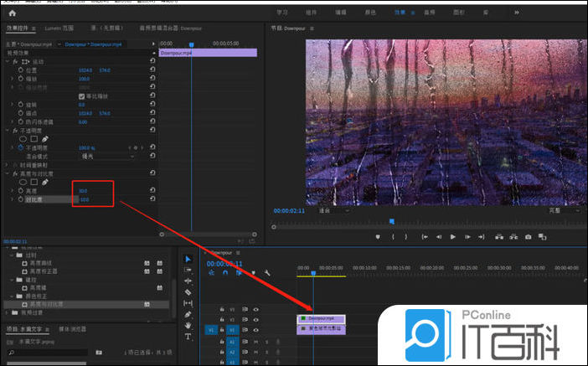The height and width of the screenshot is (366, 588).
Task: Uncheck the 等比缩放 uniform scale checkbox
Action: point(81,95)
